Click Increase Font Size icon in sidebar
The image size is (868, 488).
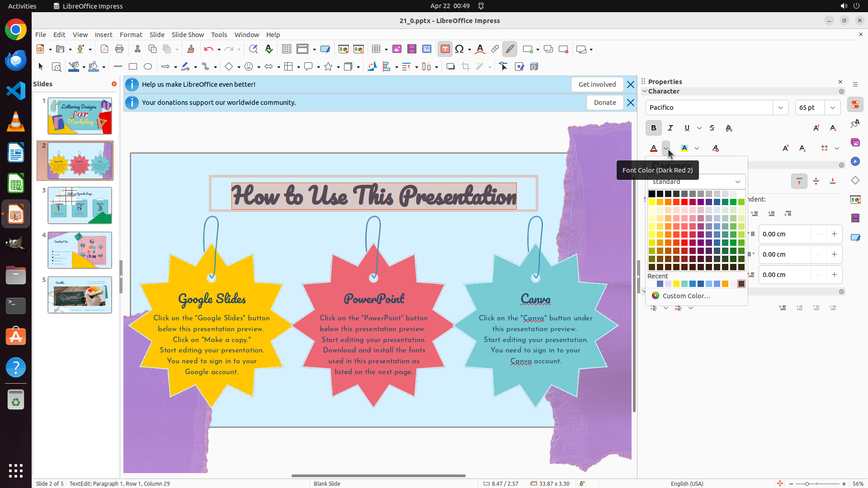tap(816, 128)
